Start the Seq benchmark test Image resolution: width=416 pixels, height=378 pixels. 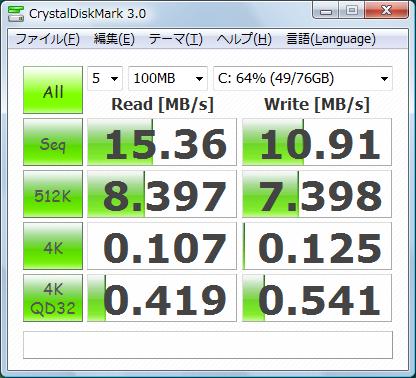click(53, 142)
